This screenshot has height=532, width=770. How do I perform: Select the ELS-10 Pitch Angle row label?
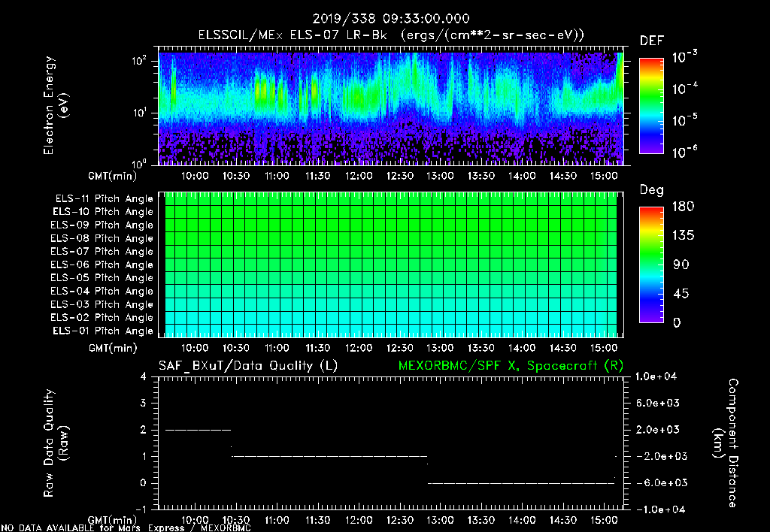(x=103, y=212)
